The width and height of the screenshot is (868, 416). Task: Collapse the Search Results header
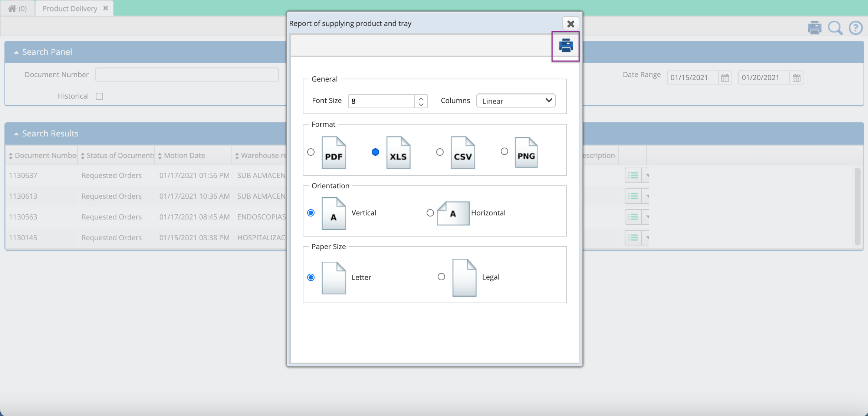click(16, 133)
